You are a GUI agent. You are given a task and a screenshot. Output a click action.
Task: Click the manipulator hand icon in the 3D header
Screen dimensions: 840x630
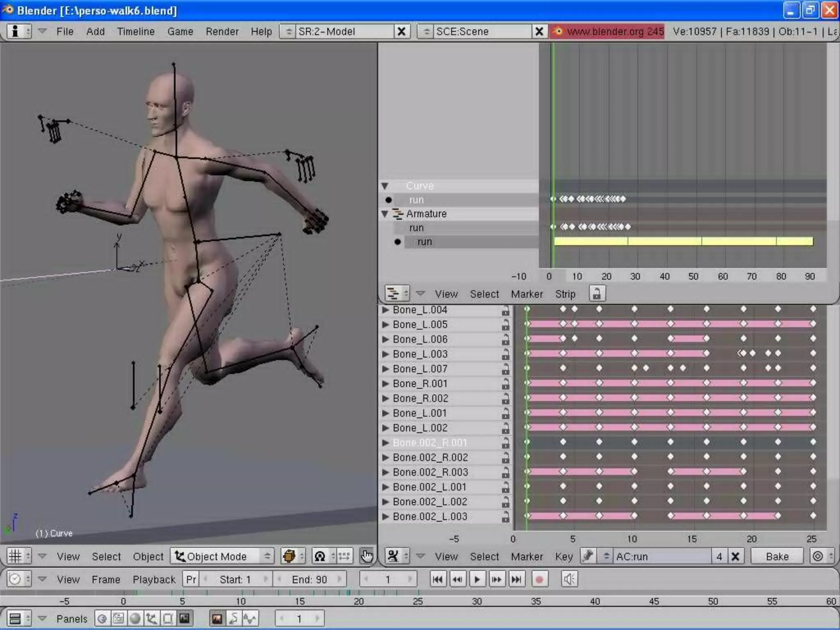coord(366,557)
